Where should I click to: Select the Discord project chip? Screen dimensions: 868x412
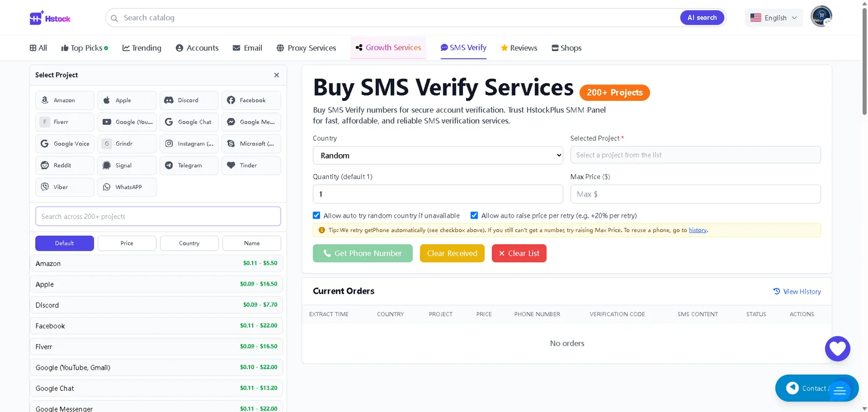tap(189, 100)
